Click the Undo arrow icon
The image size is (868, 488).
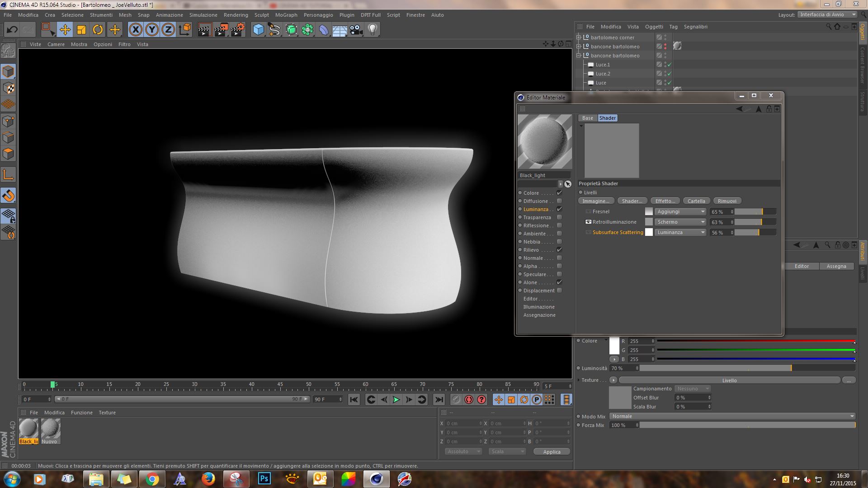point(12,30)
